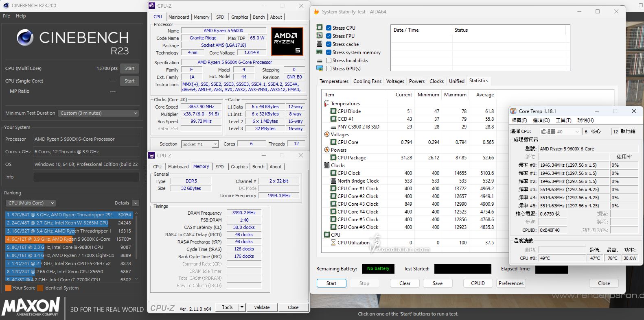644x320 pixels.
Task: Click the Save button in AIDA64
Action: (438, 283)
